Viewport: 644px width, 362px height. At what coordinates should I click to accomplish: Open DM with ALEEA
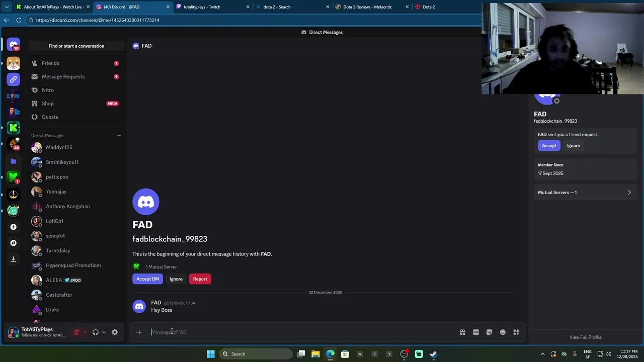[76, 280]
